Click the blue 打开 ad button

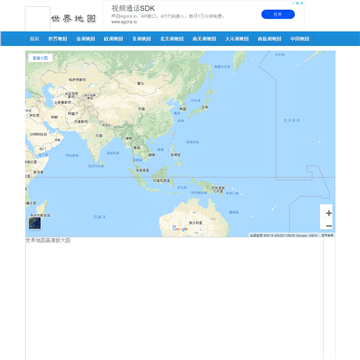[x=278, y=14]
